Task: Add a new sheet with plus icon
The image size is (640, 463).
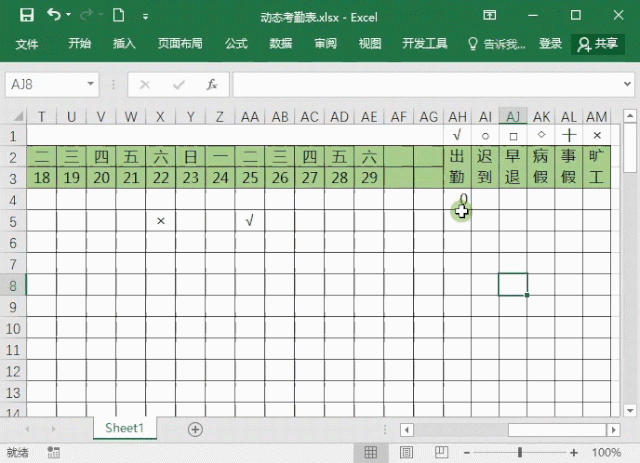Action: pyautogui.click(x=195, y=429)
